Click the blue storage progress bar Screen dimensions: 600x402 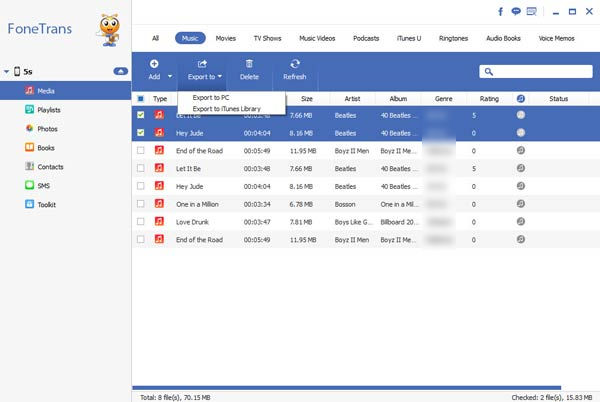tap(347, 387)
